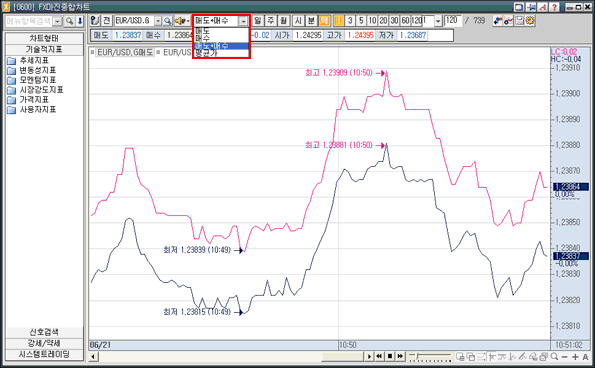
Task: Click the 강세/약세 button in sidebar
Action: click(x=44, y=343)
